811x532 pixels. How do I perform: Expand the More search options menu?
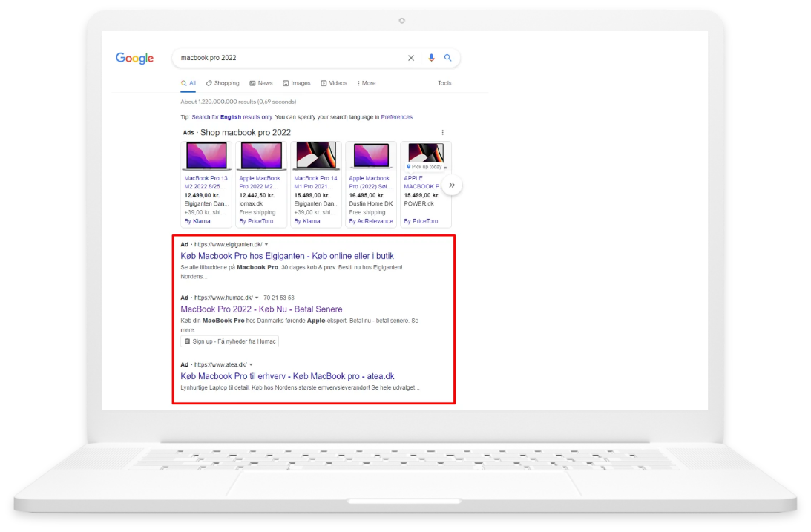[x=367, y=83]
